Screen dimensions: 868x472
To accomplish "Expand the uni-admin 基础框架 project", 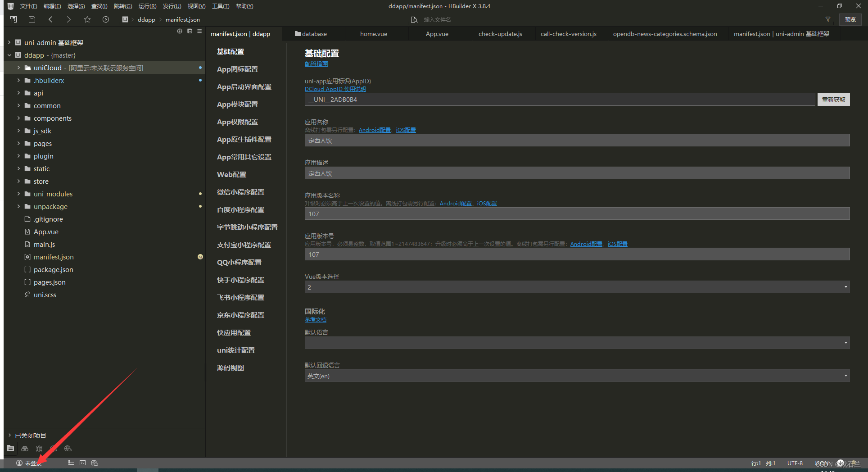I will [9, 42].
